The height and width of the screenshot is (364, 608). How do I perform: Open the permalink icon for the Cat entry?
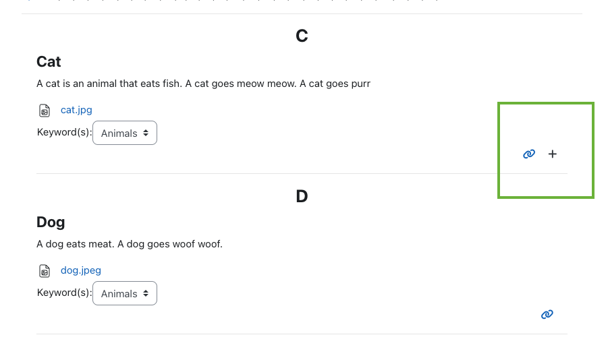[529, 154]
